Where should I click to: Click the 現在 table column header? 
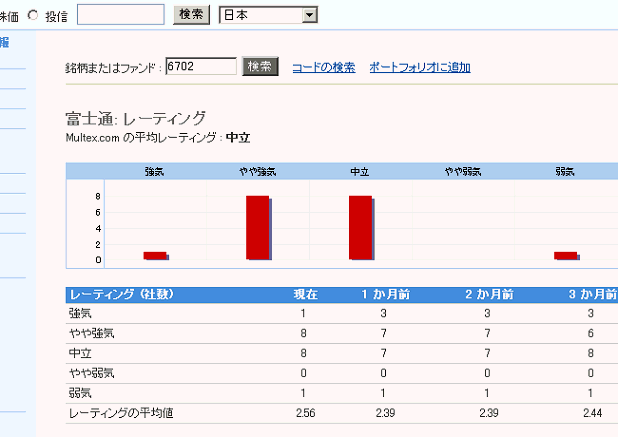(305, 294)
